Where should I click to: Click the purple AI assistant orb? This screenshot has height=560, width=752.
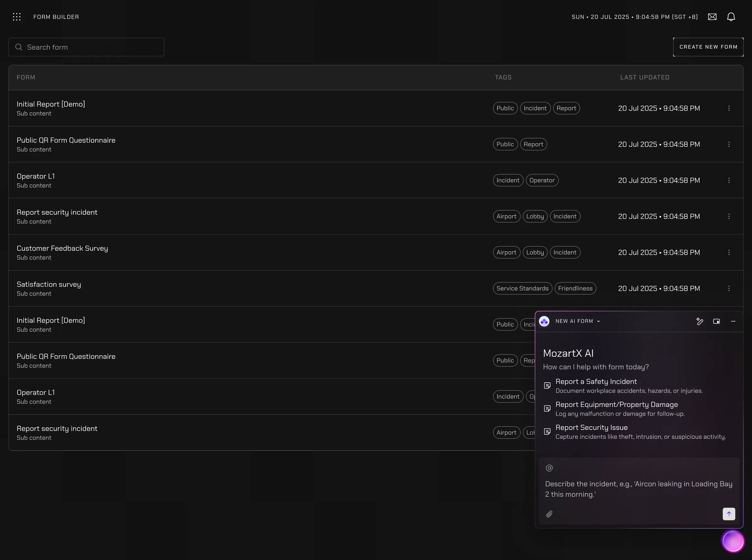733,541
